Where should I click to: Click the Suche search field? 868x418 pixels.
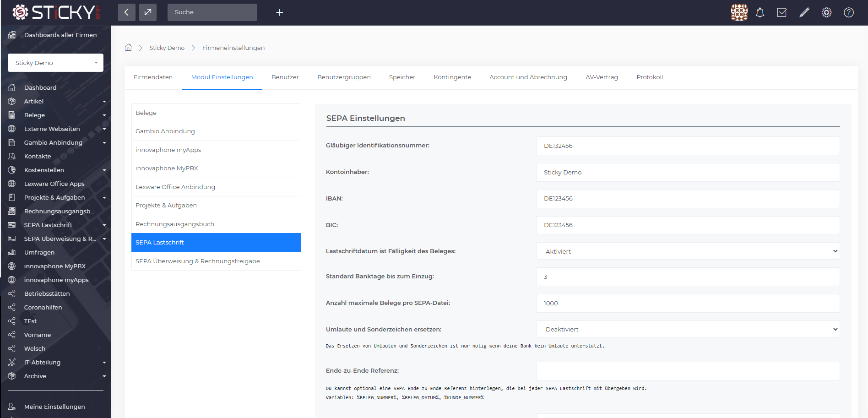(x=212, y=12)
